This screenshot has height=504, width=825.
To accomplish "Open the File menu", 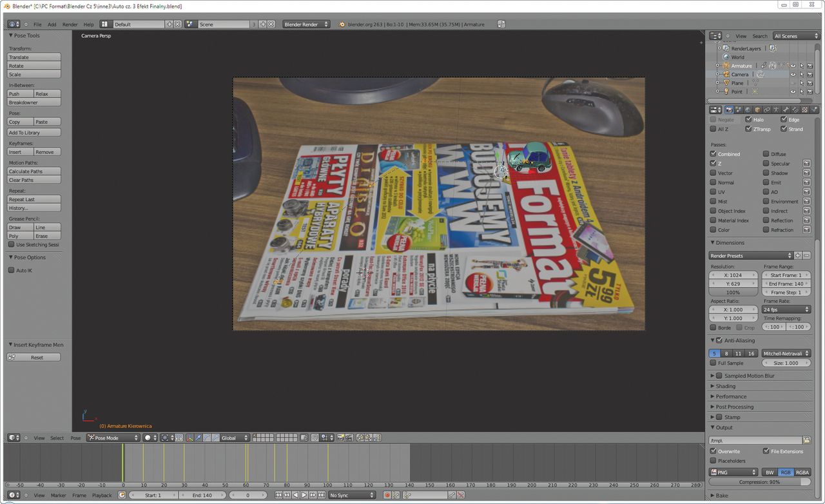I will pyautogui.click(x=37, y=24).
